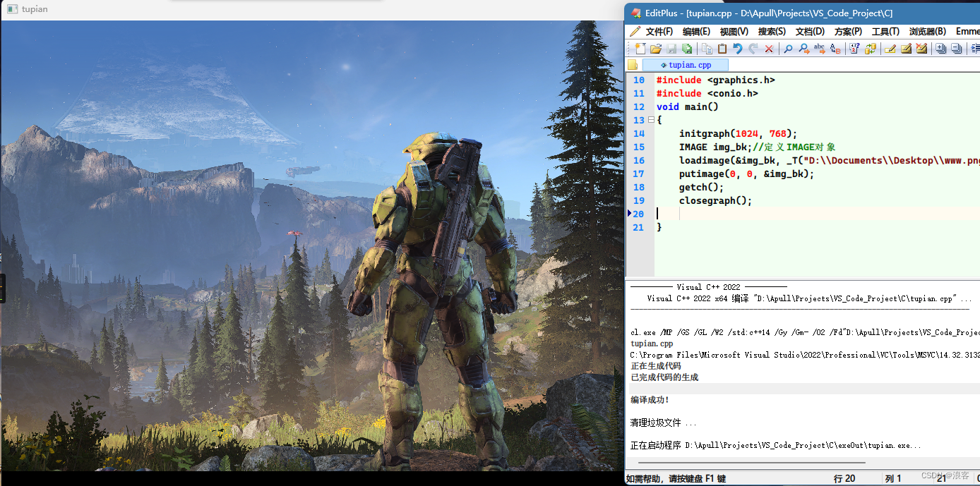Click the Save disk toolbar icon
Screen dimensions: 980x486
[x=671, y=49]
